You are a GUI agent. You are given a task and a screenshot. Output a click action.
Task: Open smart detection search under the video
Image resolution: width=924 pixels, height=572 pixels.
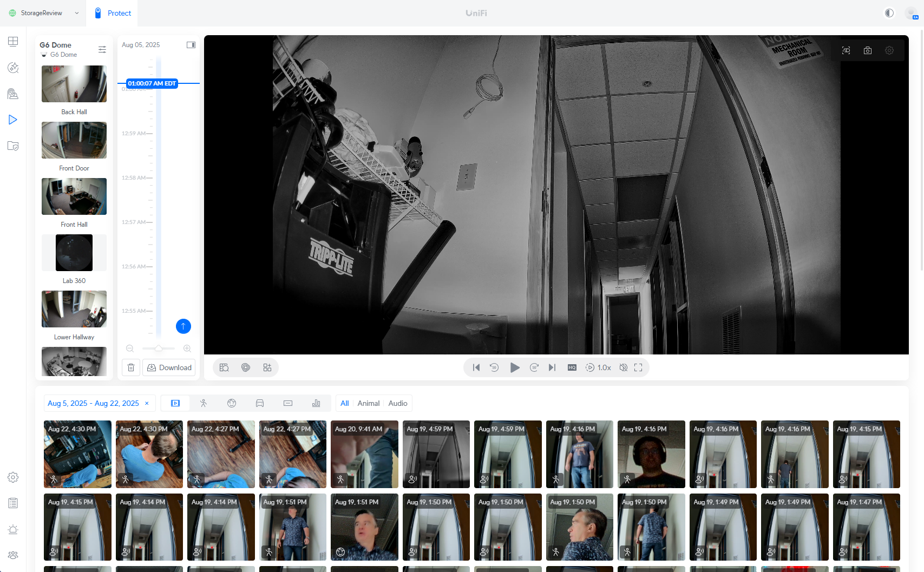click(x=224, y=367)
